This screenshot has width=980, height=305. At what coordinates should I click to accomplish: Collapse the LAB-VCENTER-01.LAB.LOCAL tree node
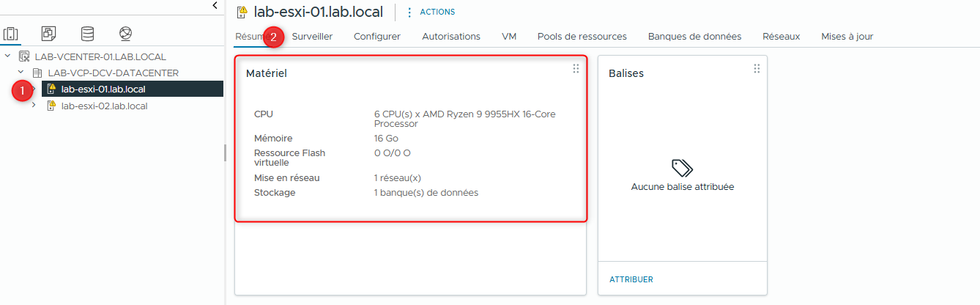[x=7, y=56]
